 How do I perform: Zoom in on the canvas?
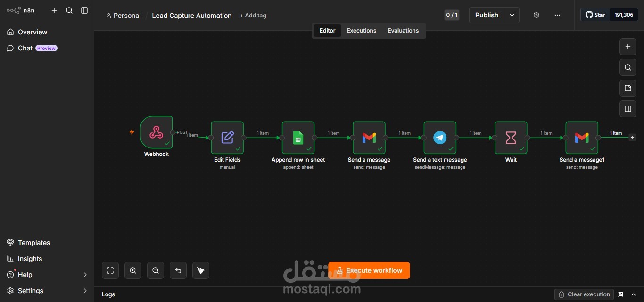pos(133,270)
